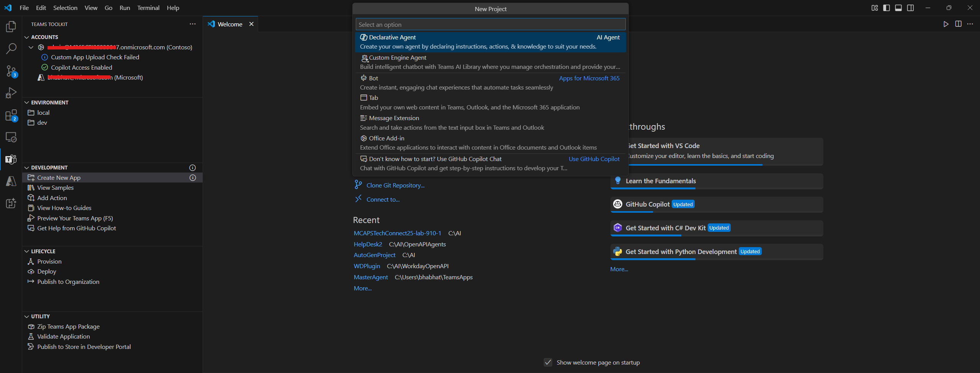
Task: Click View Samples in Development
Action: pyautogui.click(x=112, y=187)
